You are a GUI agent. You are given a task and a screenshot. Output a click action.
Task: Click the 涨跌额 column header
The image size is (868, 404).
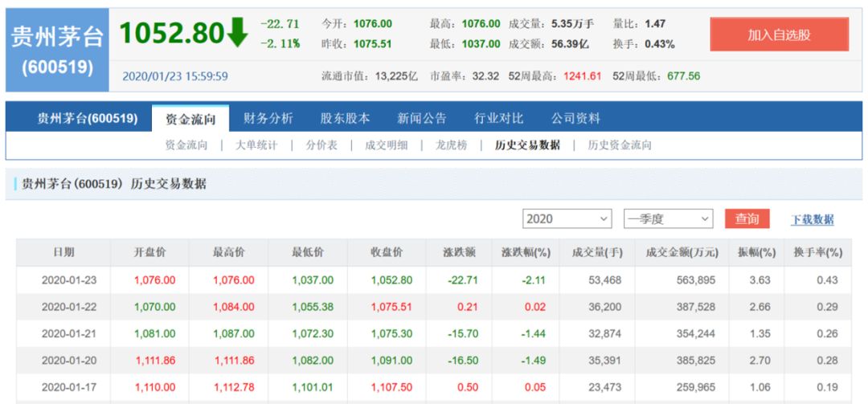click(460, 252)
